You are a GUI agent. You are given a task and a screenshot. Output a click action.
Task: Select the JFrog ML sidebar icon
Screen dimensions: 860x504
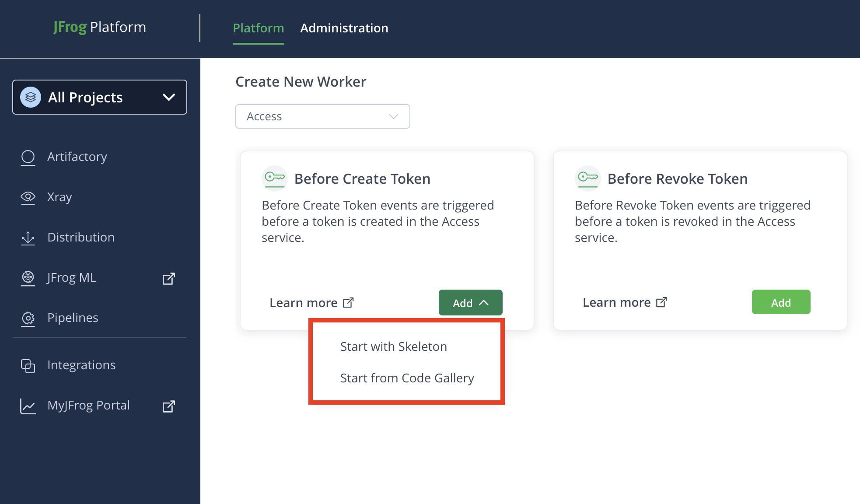[x=28, y=278]
